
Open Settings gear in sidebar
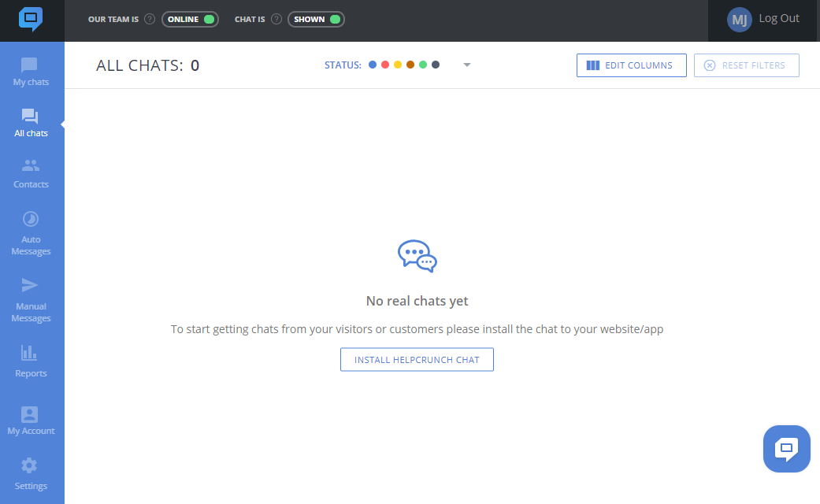coord(31,474)
